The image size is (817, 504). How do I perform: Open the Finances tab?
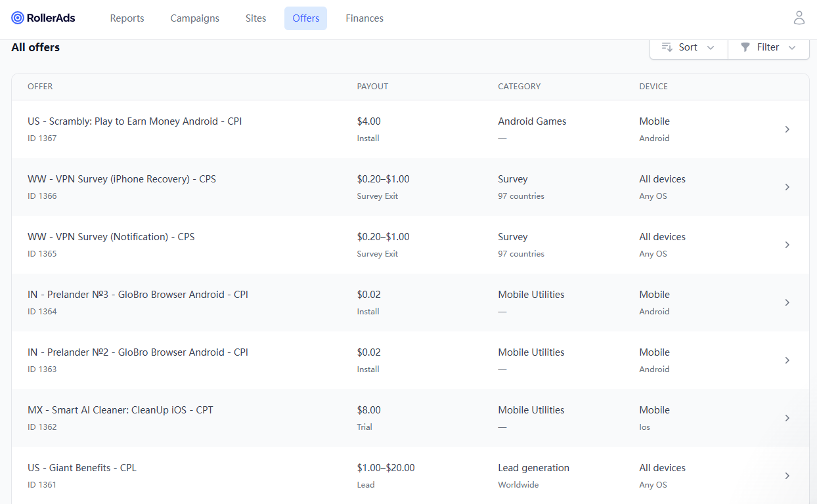tap(364, 18)
